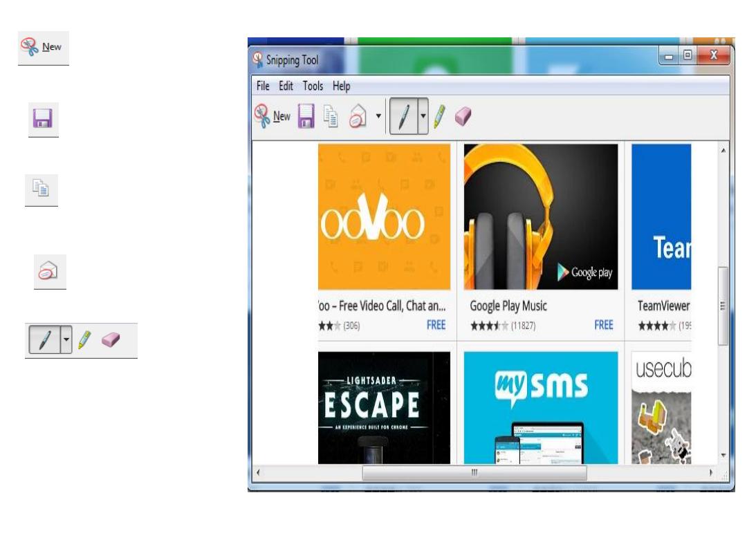The image size is (747, 560).
Task: Open the Edit menu
Action: click(286, 86)
